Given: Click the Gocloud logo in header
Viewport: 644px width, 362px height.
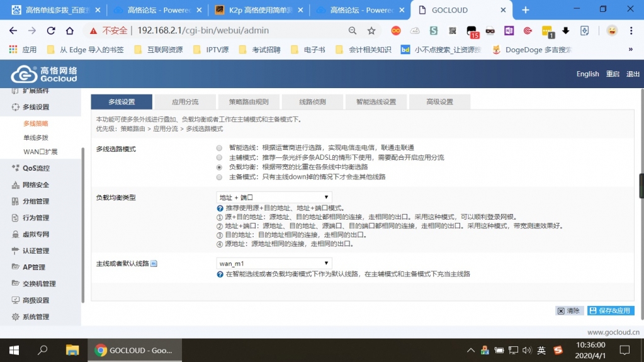Looking at the screenshot, I should [x=44, y=74].
